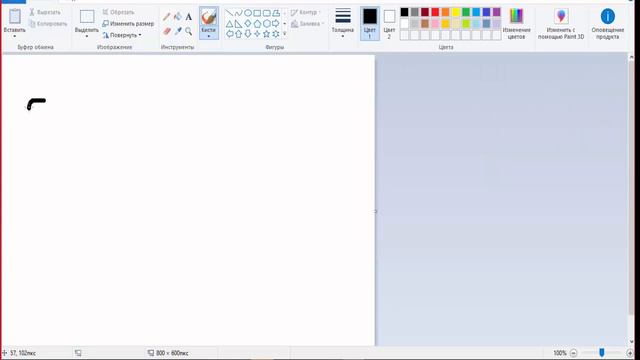
Task: Select the Eraser tool
Action: 167,31
